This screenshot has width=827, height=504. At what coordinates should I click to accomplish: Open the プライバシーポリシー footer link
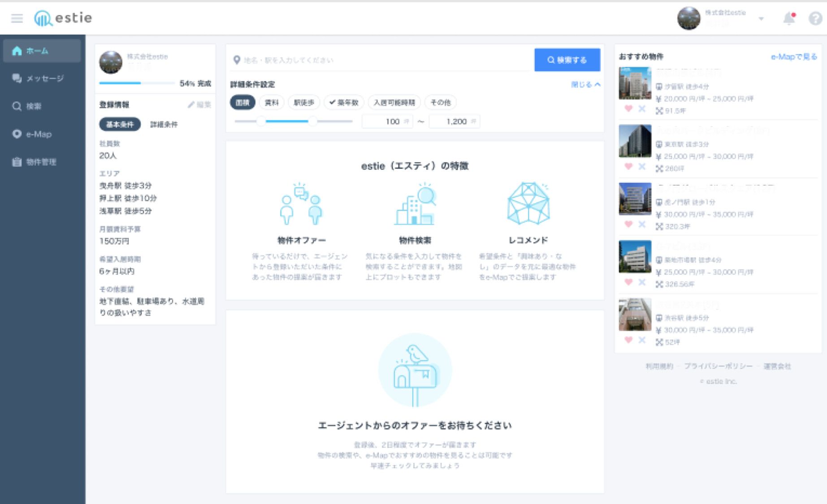tap(718, 366)
